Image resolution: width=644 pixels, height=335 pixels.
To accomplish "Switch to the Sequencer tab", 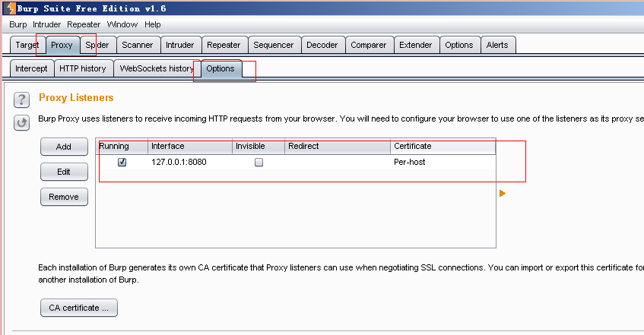I will [x=274, y=45].
